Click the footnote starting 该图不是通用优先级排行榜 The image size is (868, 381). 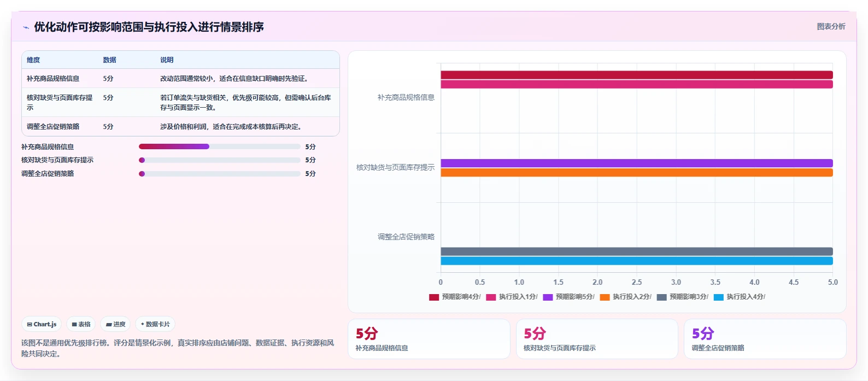pyautogui.click(x=178, y=348)
